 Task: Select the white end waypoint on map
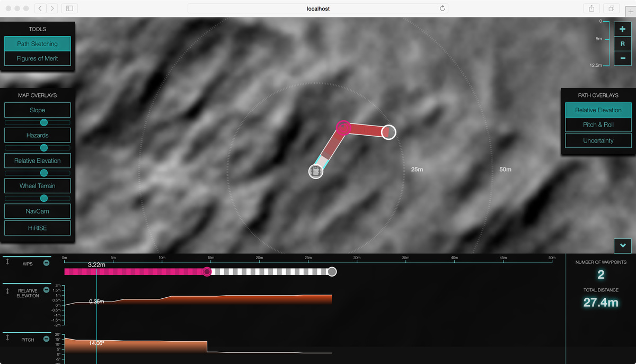pyautogui.click(x=388, y=132)
